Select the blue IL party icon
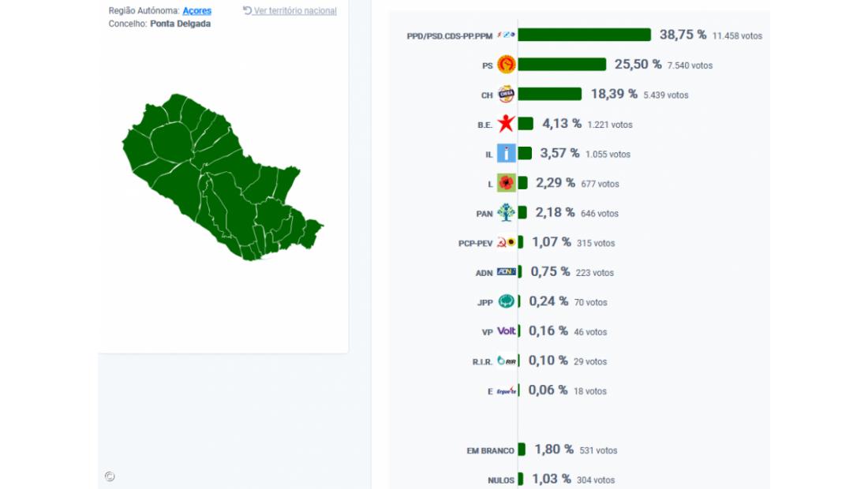 (x=506, y=153)
